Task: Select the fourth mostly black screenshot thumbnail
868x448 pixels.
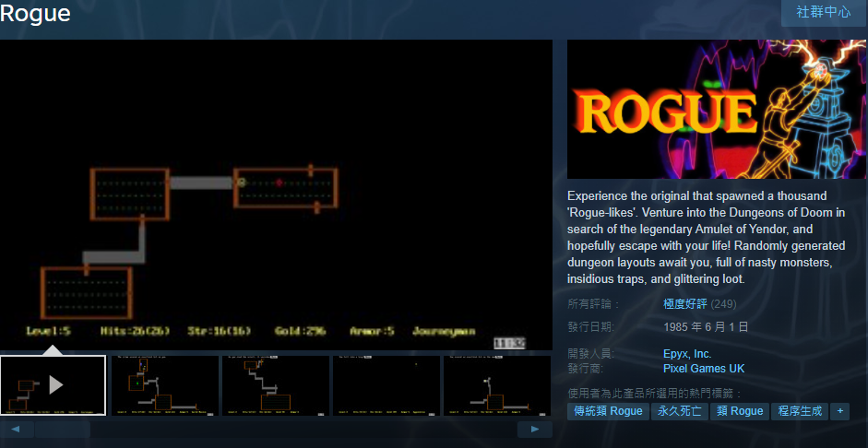Action: tap(386, 385)
